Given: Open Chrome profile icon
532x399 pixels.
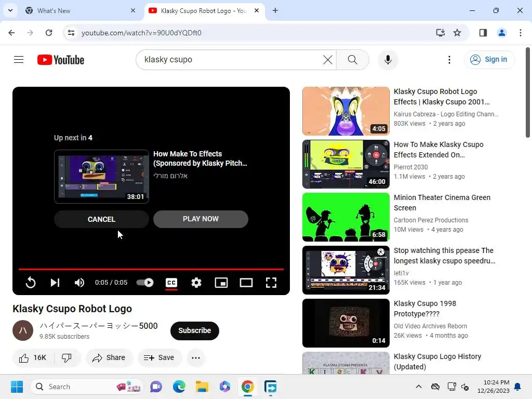Looking at the screenshot, I should [502, 33].
